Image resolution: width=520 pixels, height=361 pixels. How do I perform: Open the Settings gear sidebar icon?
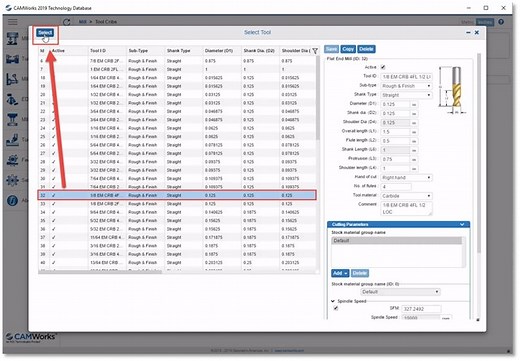pos(13,180)
